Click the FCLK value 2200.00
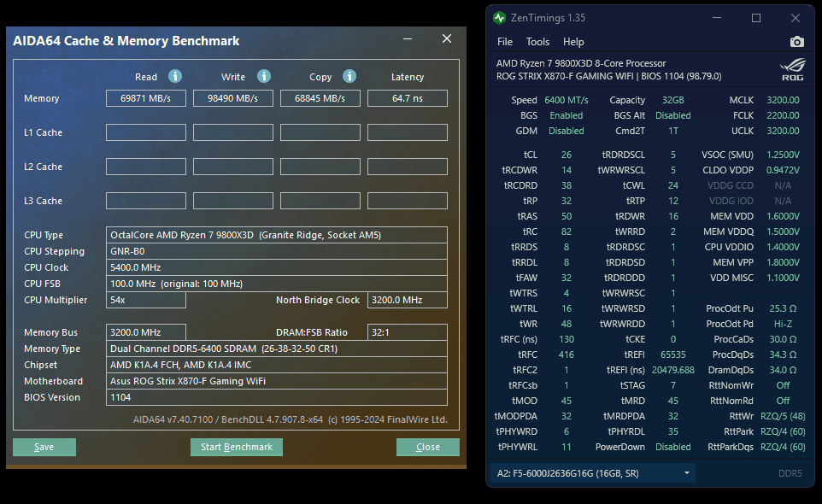 [x=783, y=115]
